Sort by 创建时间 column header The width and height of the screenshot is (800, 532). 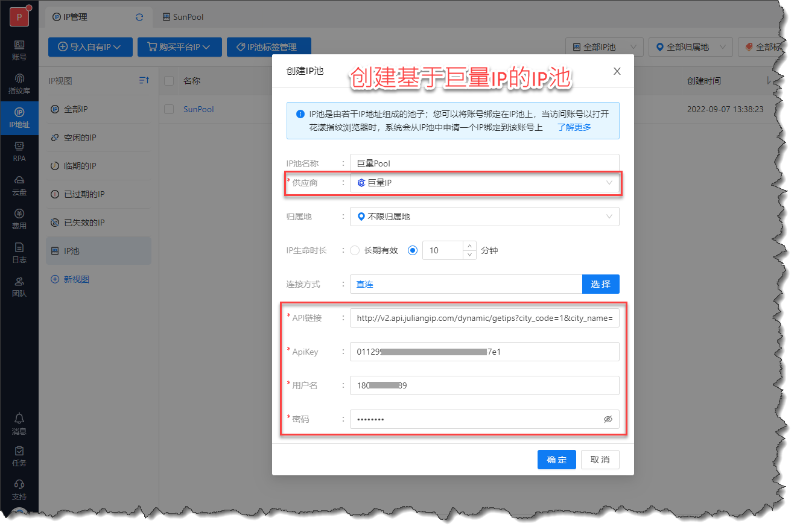[703, 81]
